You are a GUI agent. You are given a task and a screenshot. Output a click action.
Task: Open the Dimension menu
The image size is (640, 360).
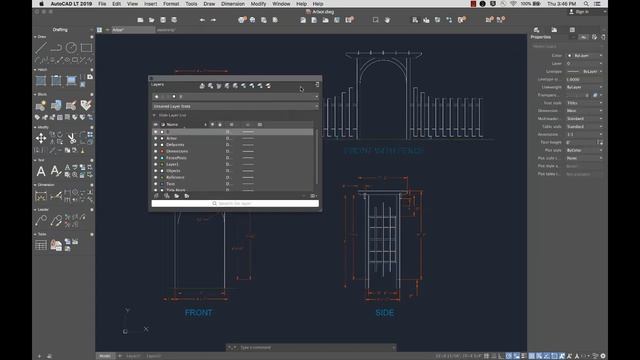[233, 4]
